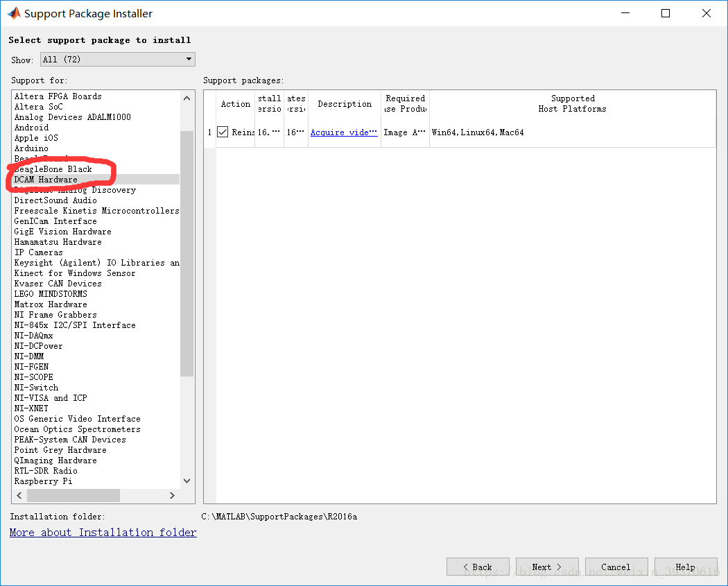Click the list scroll-up arrow
Screen dimensions: 728x586
pos(187,98)
